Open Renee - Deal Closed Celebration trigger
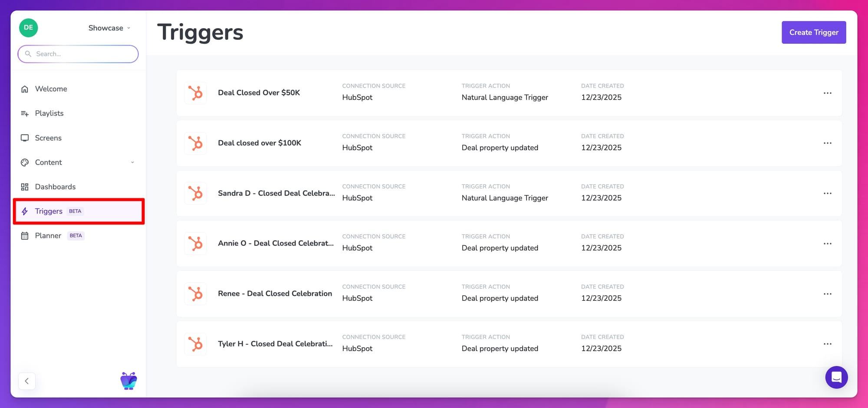The height and width of the screenshot is (408, 868). click(x=275, y=294)
